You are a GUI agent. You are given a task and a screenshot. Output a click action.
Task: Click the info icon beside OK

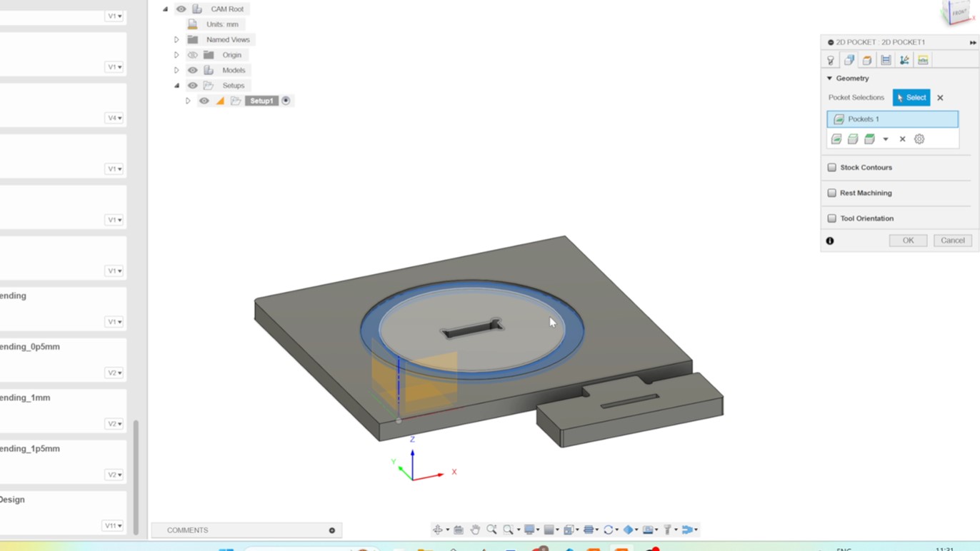point(830,241)
